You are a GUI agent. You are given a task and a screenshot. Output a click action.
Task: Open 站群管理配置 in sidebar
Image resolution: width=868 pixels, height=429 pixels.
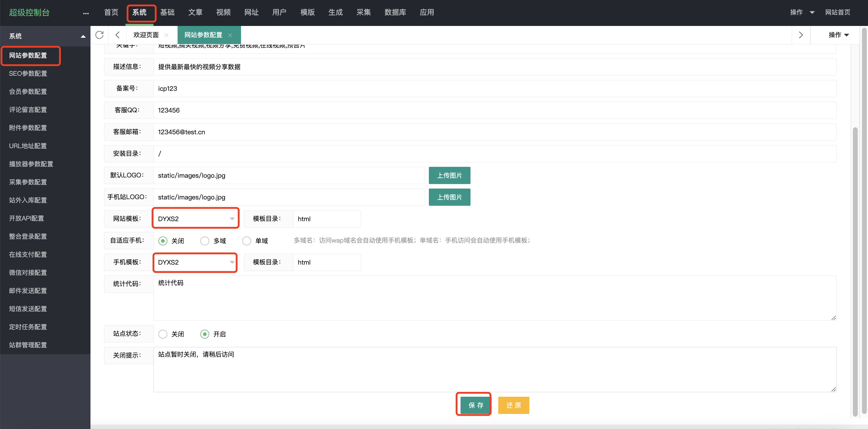(x=28, y=345)
